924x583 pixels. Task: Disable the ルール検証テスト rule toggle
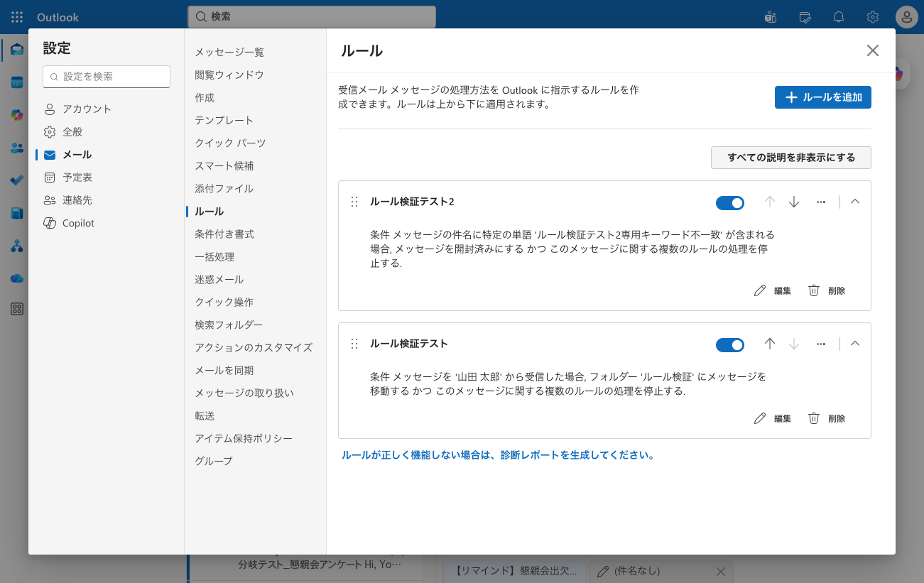click(730, 345)
